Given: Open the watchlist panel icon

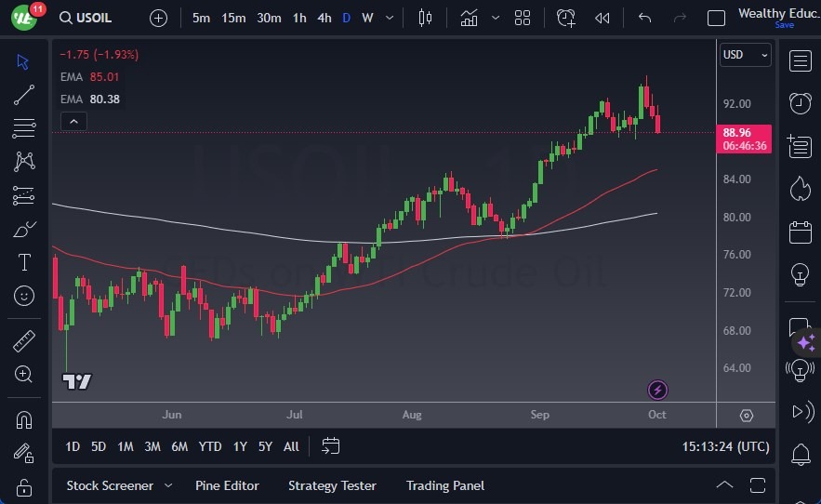Looking at the screenshot, I should 800,60.
